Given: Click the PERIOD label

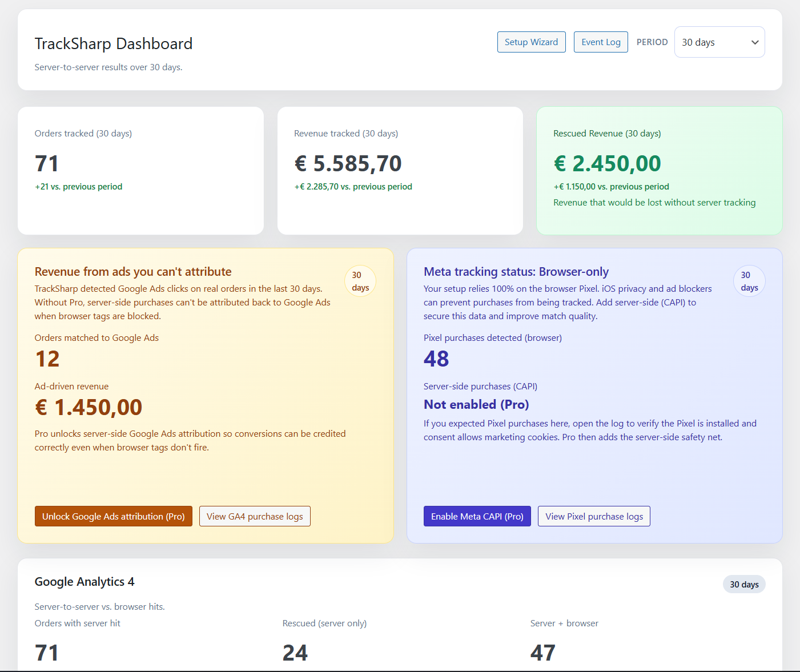Looking at the screenshot, I should click(x=652, y=42).
